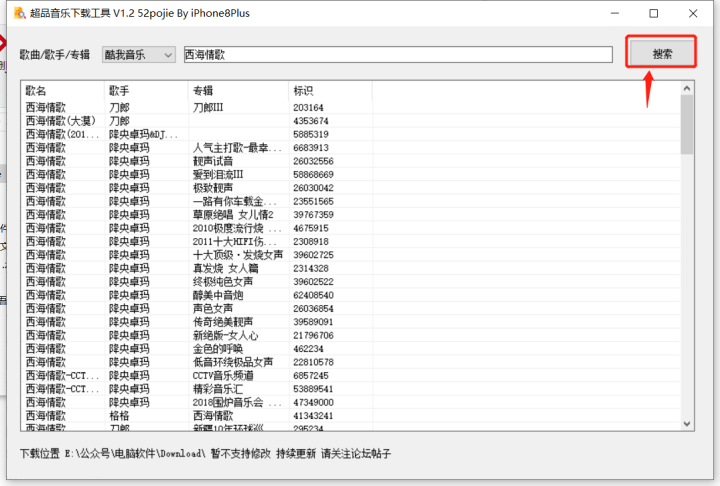
Task: Click the scrollbar up arrow in results list
Action: (x=687, y=89)
